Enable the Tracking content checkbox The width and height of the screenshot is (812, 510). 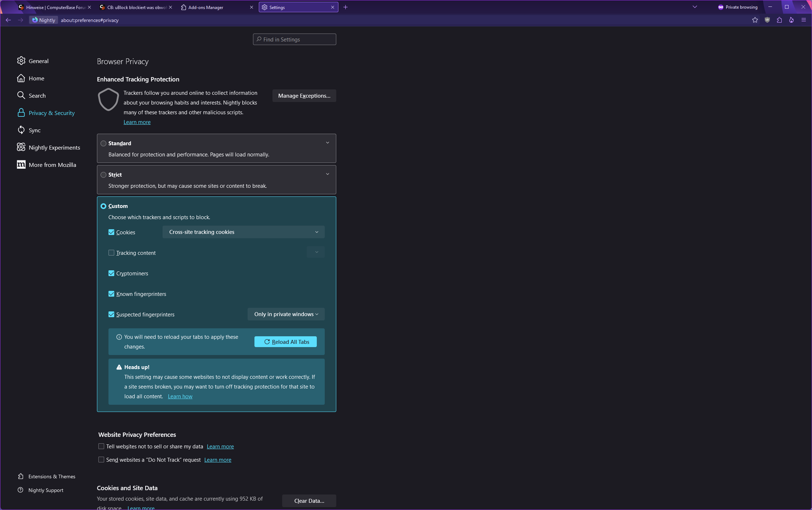pos(111,253)
